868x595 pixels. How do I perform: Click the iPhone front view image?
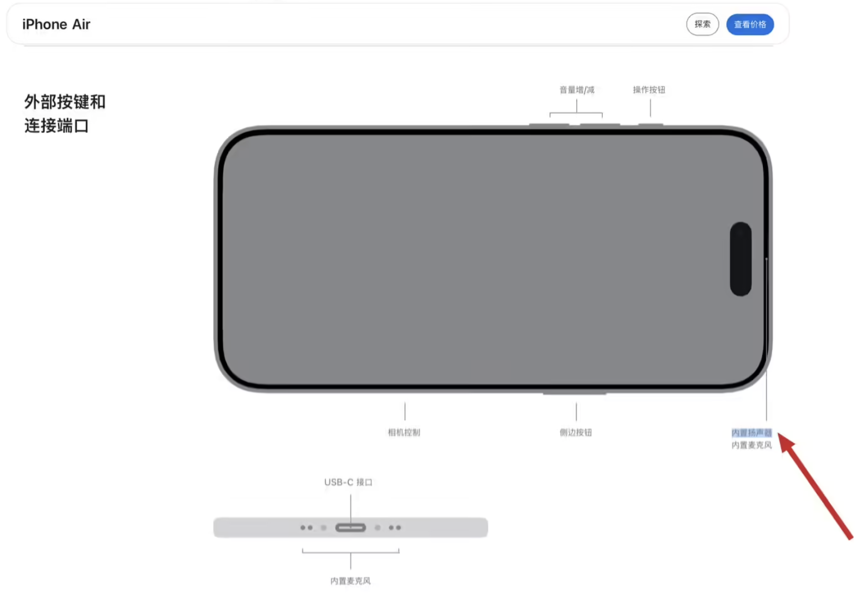tap(493, 259)
